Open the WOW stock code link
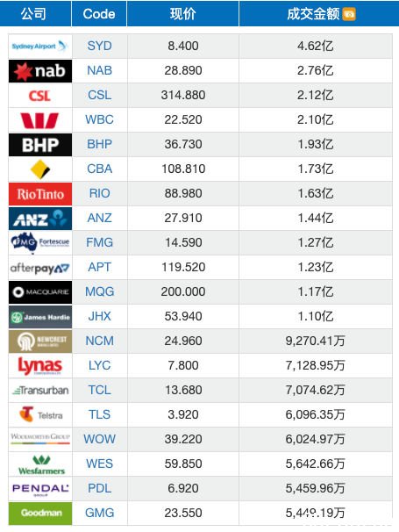The image size is (399, 532). click(99, 439)
